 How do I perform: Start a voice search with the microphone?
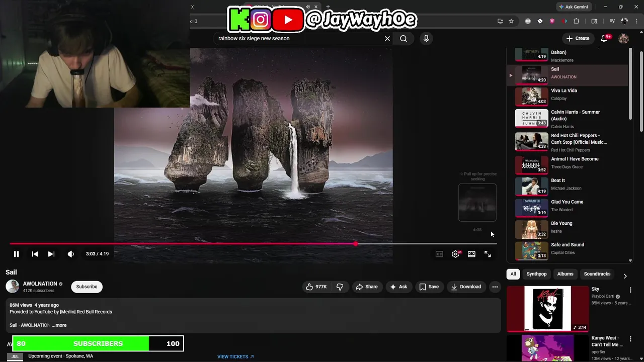[x=426, y=38]
